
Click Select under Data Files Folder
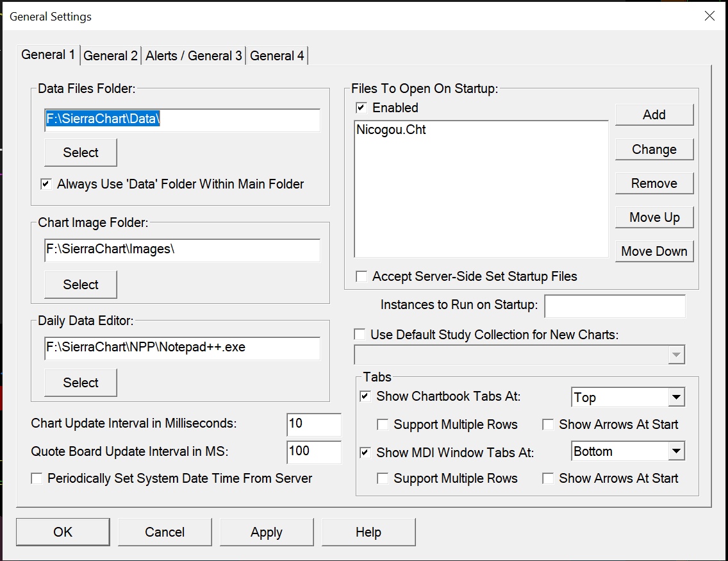point(81,153)
